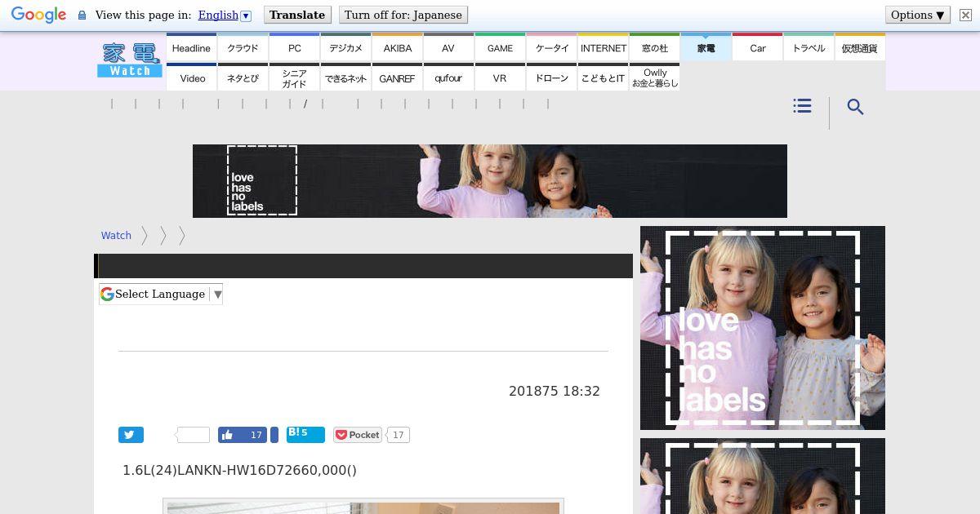Click the top love has no labels banner
Viewport: 980px width, 514px height.
[490, 181]
